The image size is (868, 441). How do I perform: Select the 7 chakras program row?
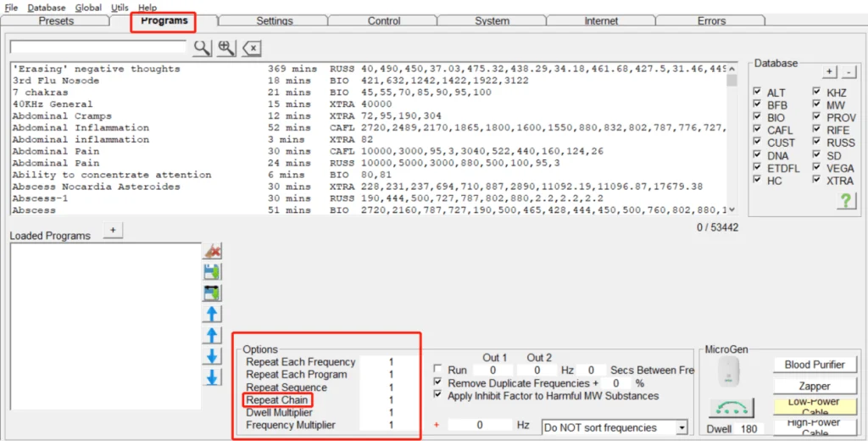click(x=41, y=92)
